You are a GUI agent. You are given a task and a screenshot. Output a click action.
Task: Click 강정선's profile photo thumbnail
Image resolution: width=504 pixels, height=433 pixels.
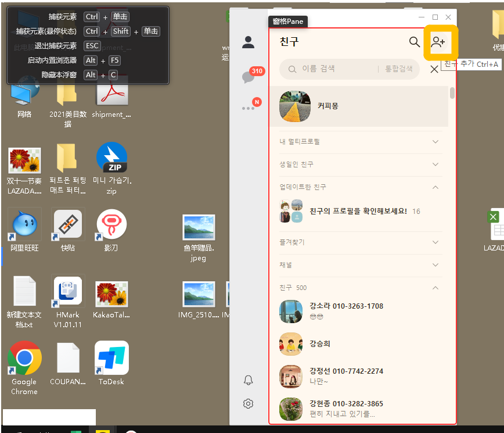[291, 377]
